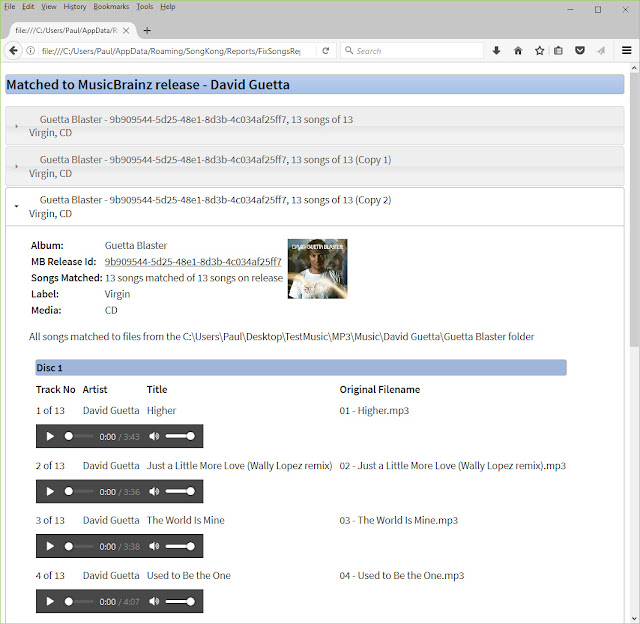Bookmark this page with the star icon
640x624 pixels.
coord(540,51)
